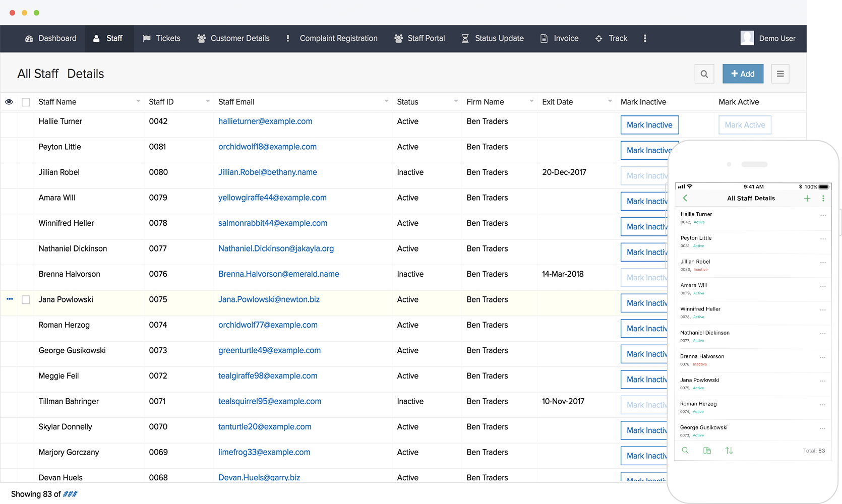Open tealsquirrel95@example.com email link
Screen dimensions: 842x504
coord(270,401)
